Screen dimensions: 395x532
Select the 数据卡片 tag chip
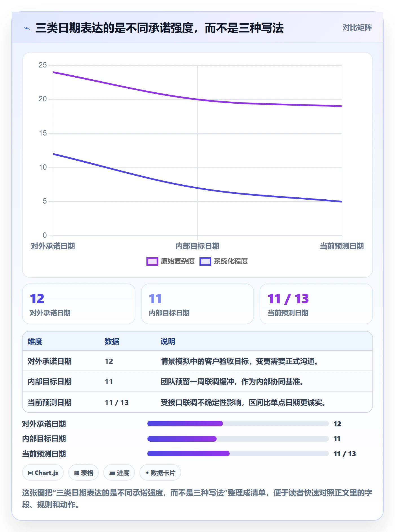pyautogui.click(x=160, y=473)
